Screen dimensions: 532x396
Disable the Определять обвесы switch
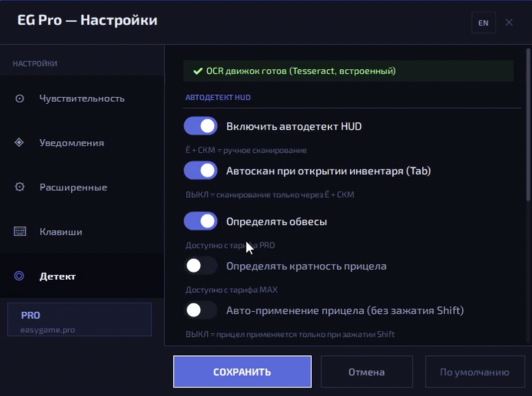[x=200, y=221]
